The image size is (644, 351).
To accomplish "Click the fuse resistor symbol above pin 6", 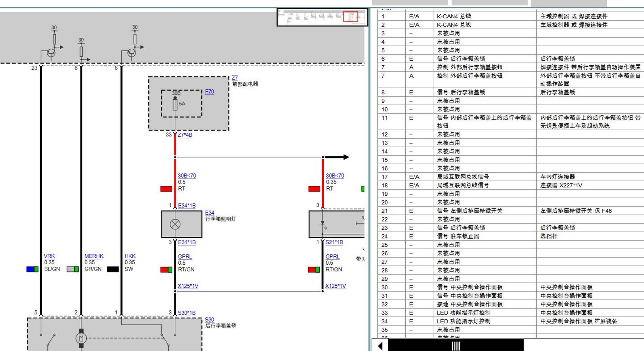I will pyautogui.click(x=81, y=52).
